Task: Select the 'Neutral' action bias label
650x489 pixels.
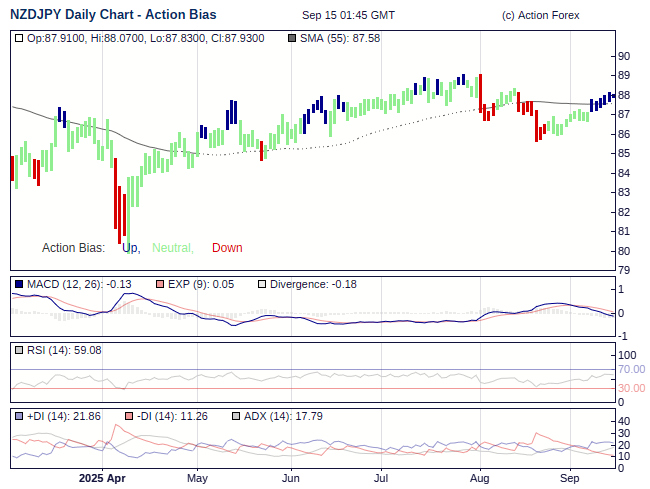Action: click(173, 248)
